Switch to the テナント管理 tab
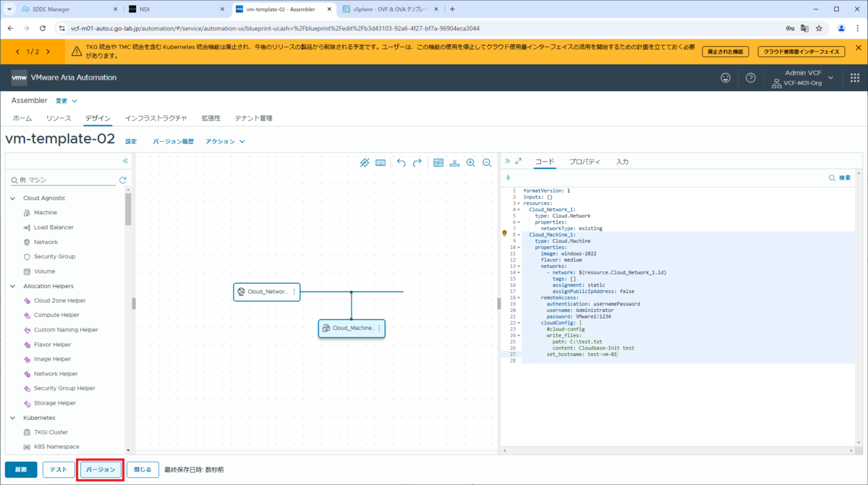Image resolution: width=868 pixels, height=485 pixels. coord(253,118)
